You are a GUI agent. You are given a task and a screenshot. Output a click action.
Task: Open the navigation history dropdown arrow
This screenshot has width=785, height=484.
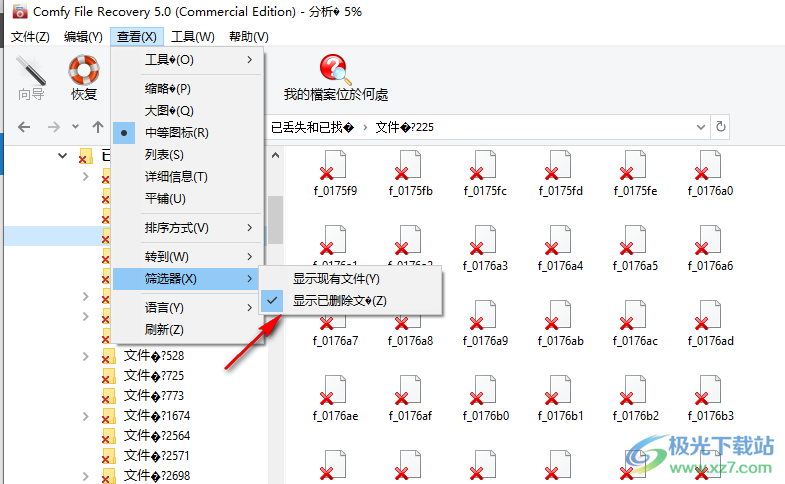[x=75, y=127]
